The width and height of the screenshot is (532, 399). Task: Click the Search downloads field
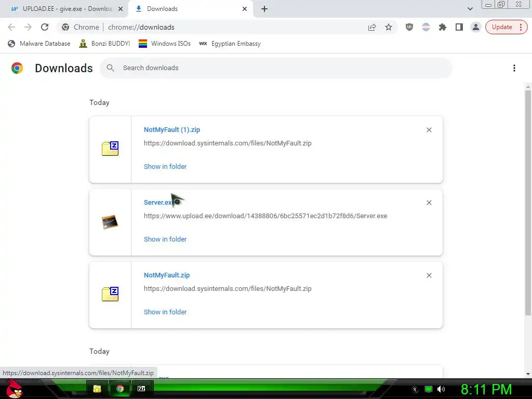(276, 68)
